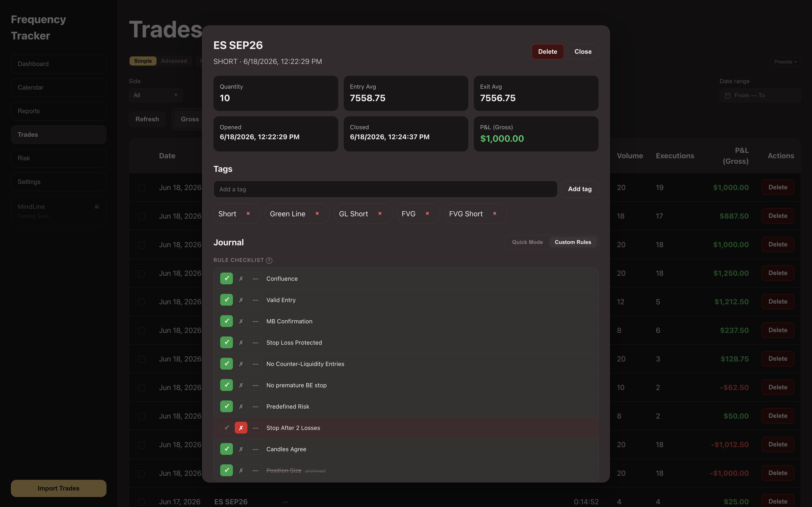Tick the checkbox of the Jun 17, 2026 row
This screenshot has width=812, height=507.
point(142,502)
